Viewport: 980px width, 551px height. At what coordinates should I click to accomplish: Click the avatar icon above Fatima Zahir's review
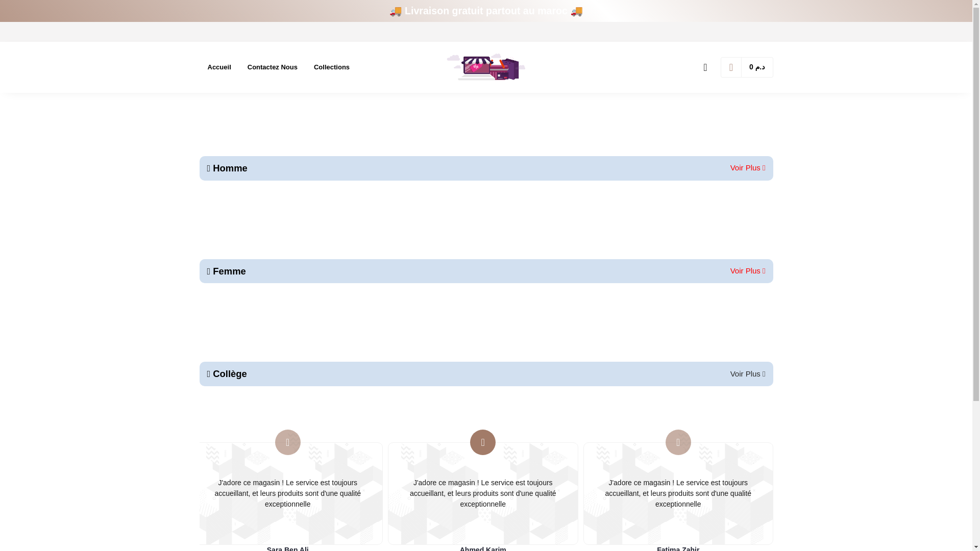click(678, 442)
